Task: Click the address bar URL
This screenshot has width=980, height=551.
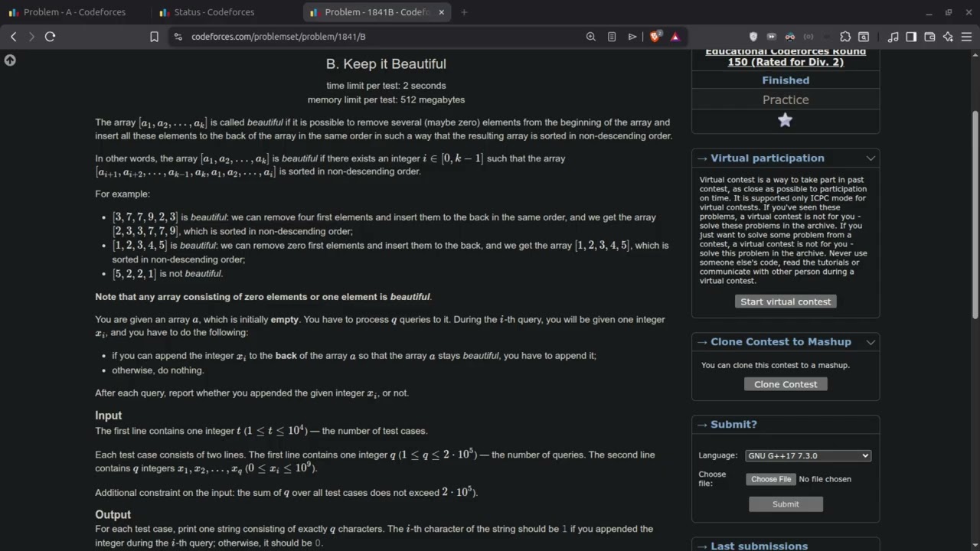Action: tap(279, 36)
